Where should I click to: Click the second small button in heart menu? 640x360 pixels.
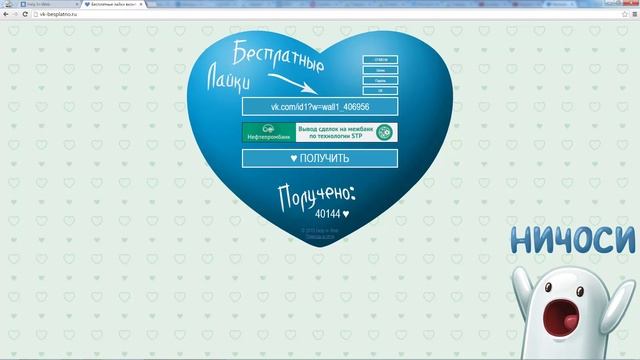click(x=380, y=70)
